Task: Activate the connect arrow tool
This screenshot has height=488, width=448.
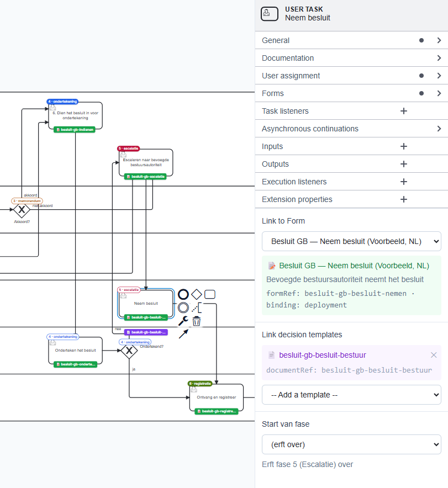Action: (183, 333)
